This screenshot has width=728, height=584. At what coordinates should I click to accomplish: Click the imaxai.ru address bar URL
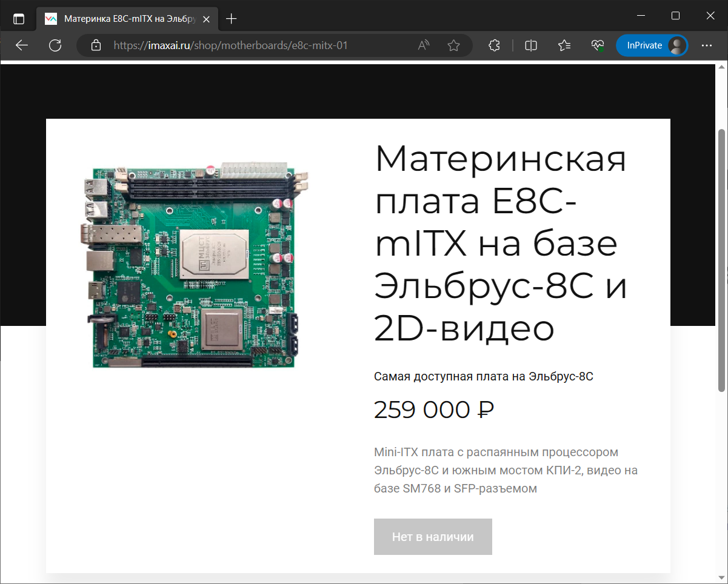coord(231,45)
